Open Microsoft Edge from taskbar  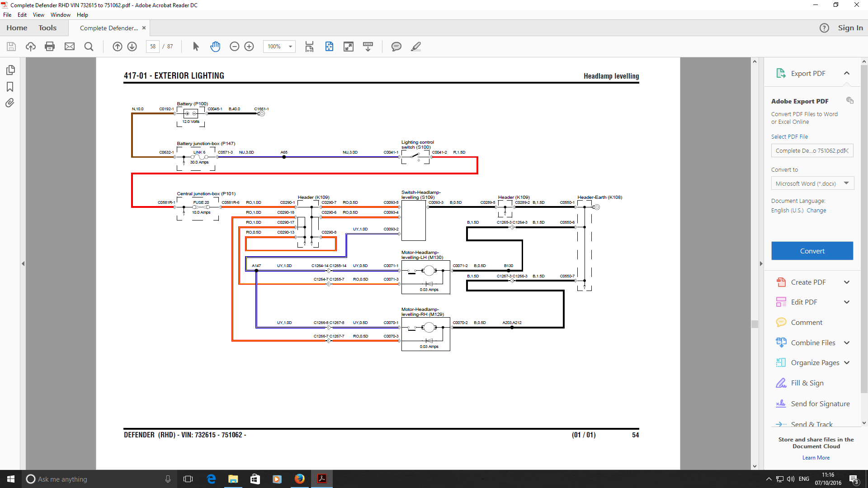coord(211,479)
